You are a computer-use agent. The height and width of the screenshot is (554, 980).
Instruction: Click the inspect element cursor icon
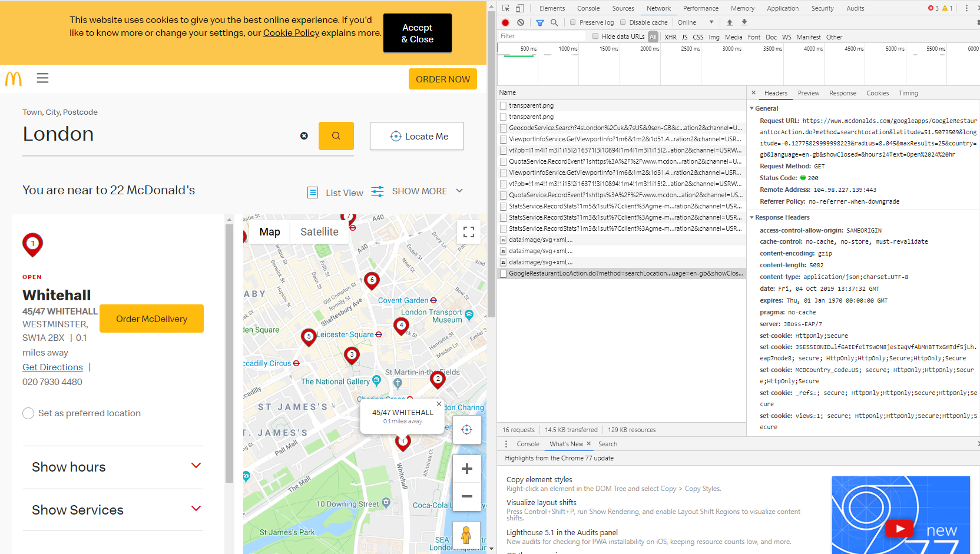tap(506, 8)
